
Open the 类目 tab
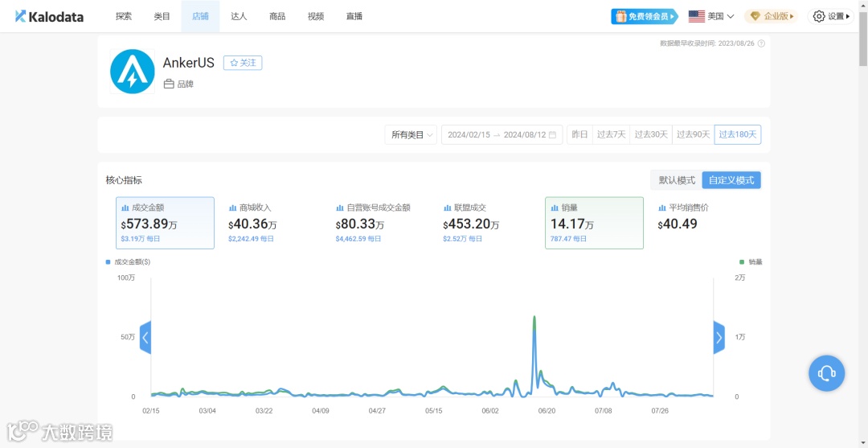162,17
